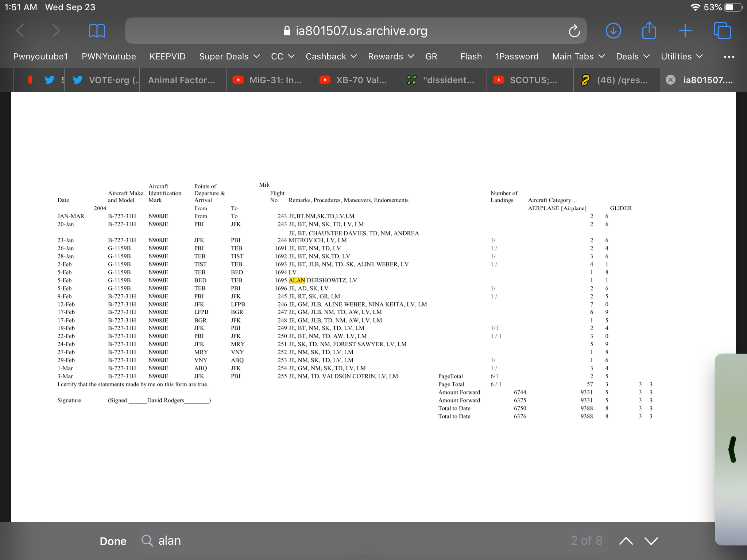Tap 'LFPB' destination in 12-Feb row
The image size is (747, 560).
click(x=238, y=304)
